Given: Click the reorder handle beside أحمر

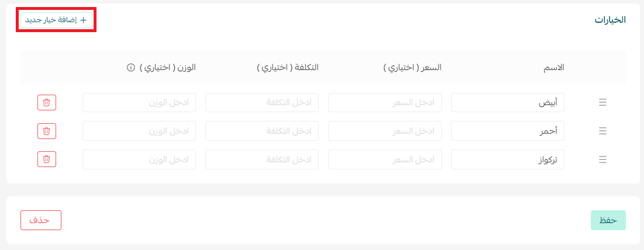Looking at the screenshot, I should tap(602, 131).
